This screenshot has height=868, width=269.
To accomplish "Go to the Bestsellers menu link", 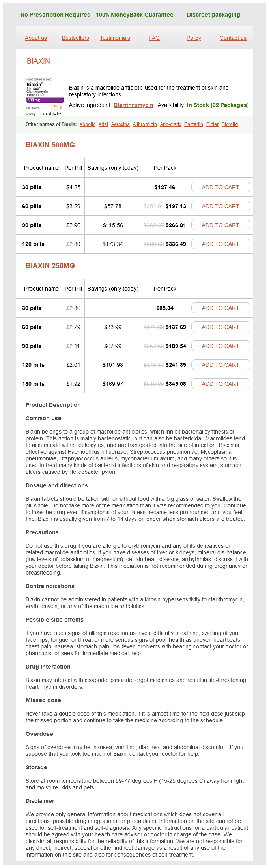I will [75, 38].
